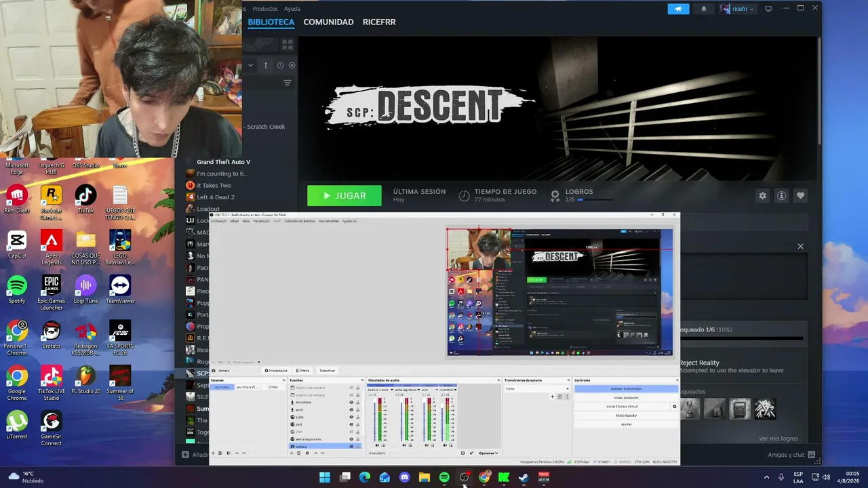Open OBS audio mixer Opciones dropdown

(488, 453)
